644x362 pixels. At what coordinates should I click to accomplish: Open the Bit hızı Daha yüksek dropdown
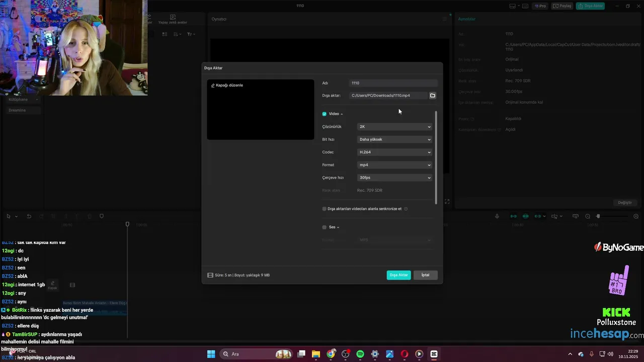pyautogui.click(x=395, y=139)
